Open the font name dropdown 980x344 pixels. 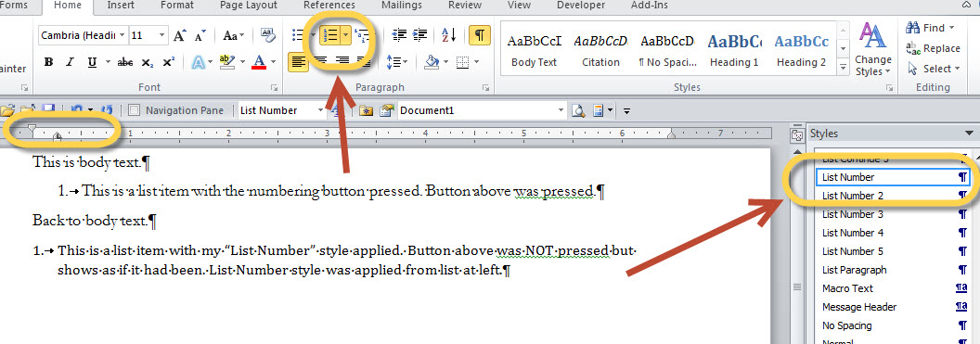[122, 35]
